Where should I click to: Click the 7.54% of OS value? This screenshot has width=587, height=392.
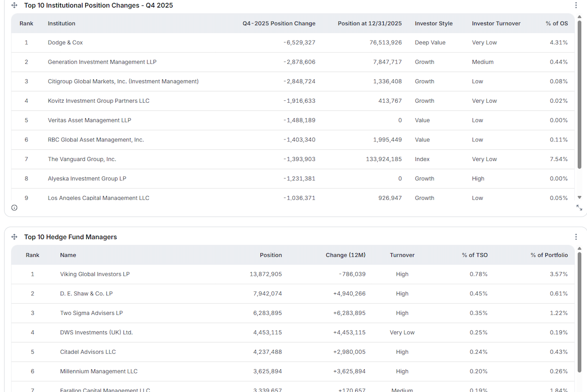point(558,159)
